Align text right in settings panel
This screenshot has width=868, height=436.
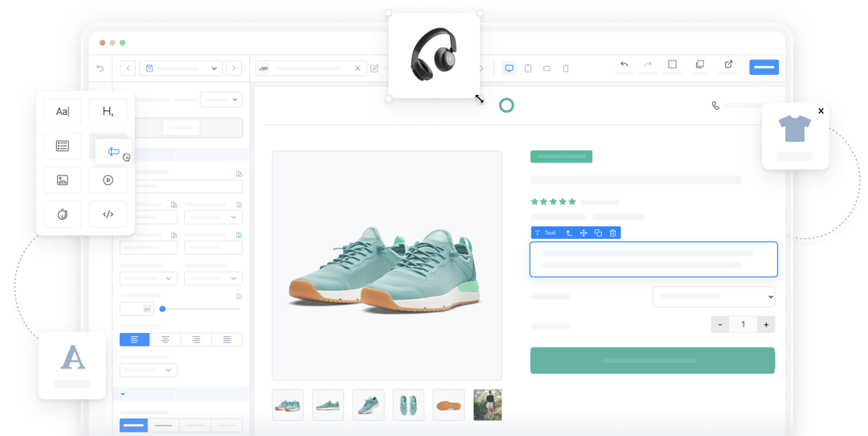[196, 339]
